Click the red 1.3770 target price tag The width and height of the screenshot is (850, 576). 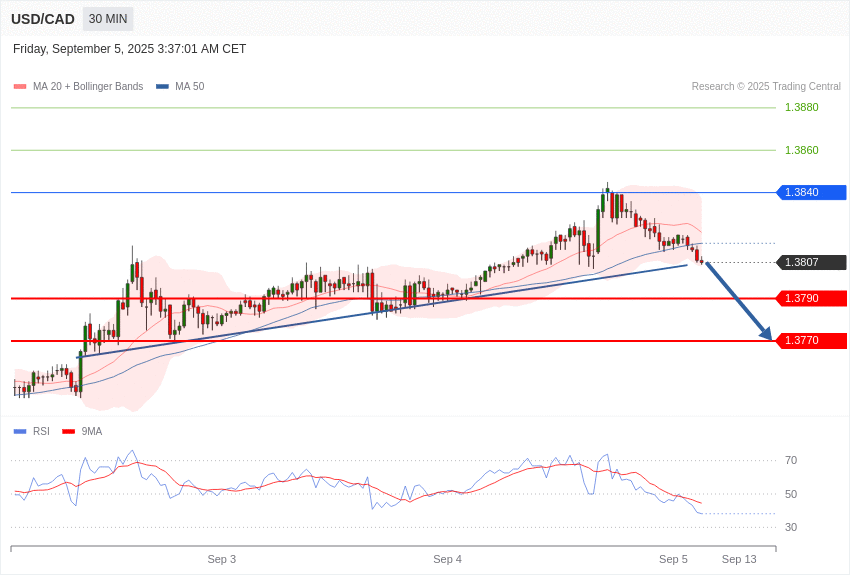point(811,340)
